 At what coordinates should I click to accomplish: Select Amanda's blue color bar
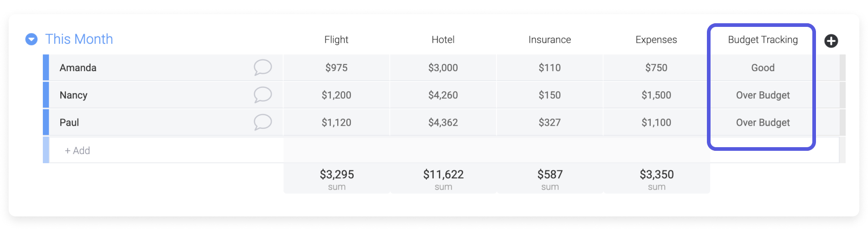(46, 67)
